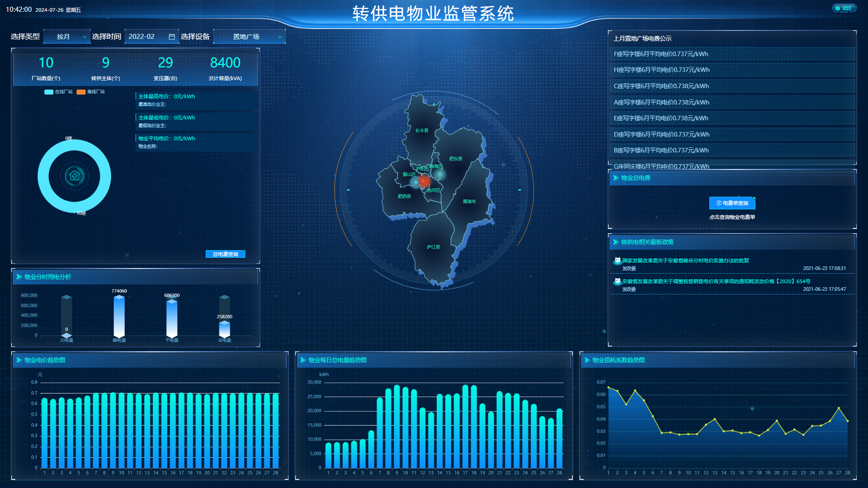This screenshot has width=868, height=488.
Task: Click icon beside first policy about 峰谷分时电价
Action: [x=617, y=261]
